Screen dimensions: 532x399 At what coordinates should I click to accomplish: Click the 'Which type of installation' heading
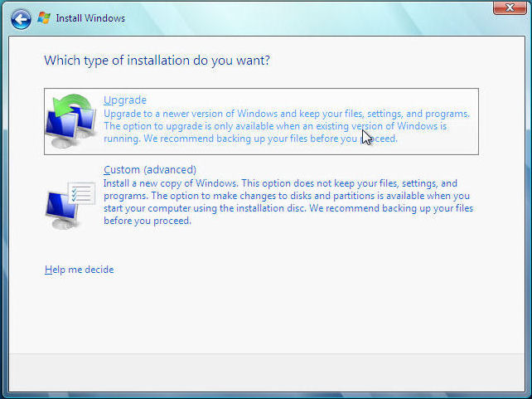point(157,61)
